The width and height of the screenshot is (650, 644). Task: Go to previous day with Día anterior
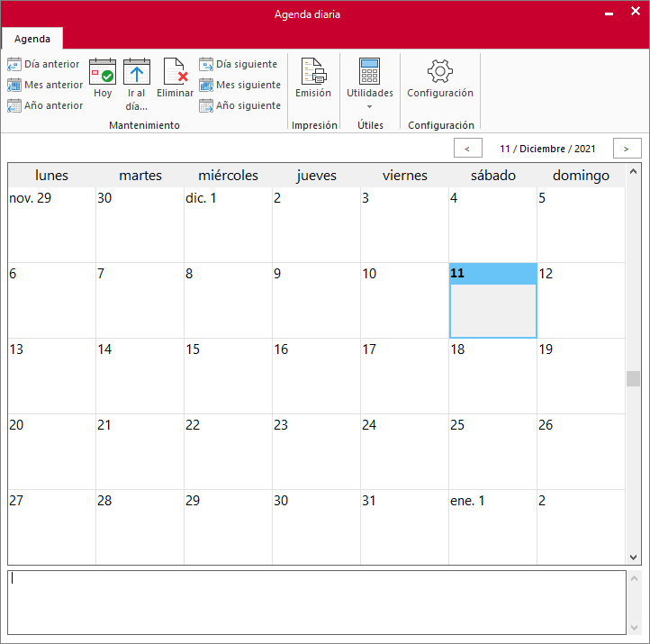pyautogui.click(x=43, y=64)
